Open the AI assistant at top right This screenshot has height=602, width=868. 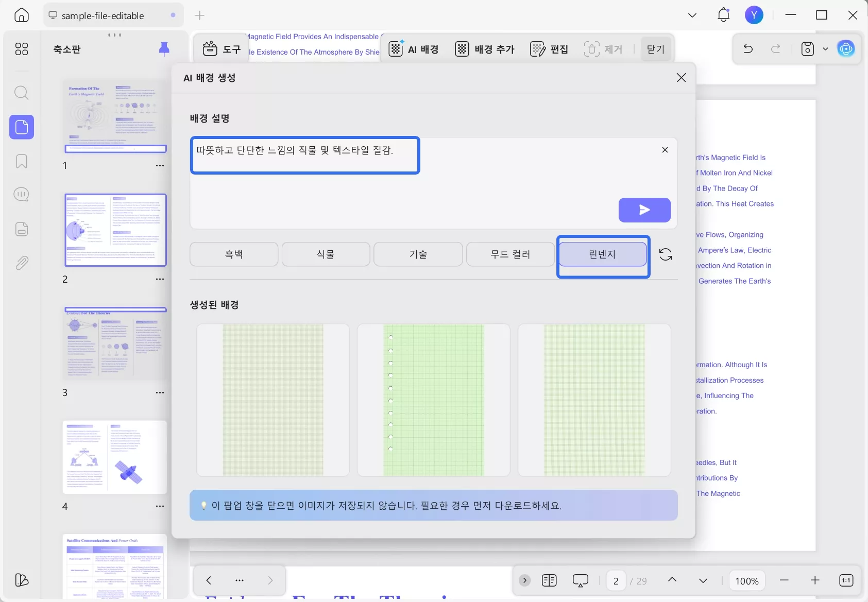pyautogui.click(x=846, y=49)
